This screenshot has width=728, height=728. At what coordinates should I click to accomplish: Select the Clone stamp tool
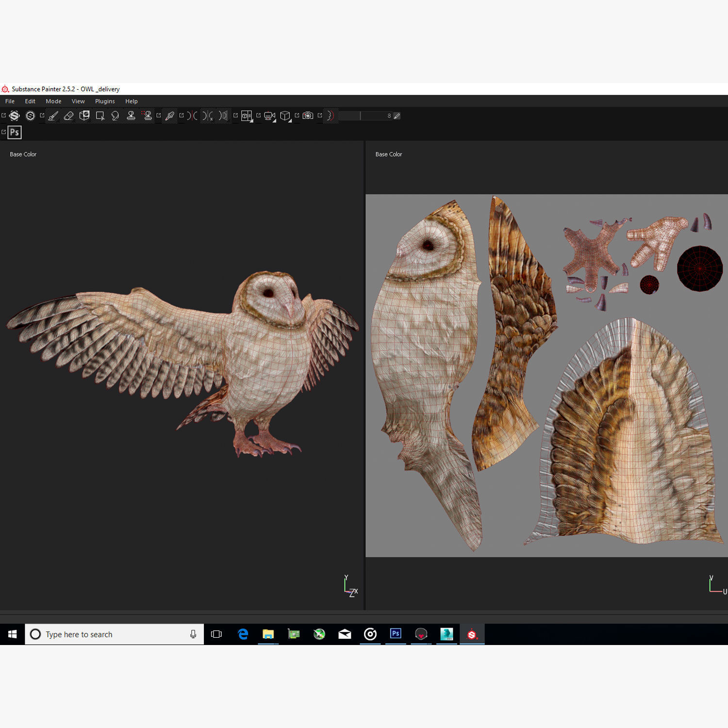point(131,116)
